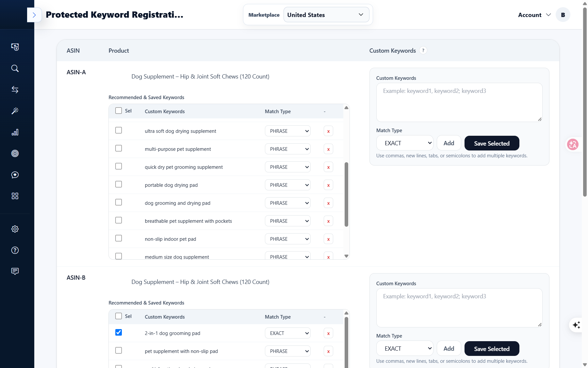The height and width of the screenshot is (368, 588).
Task: Click the Custom Keywords help question mark
Action: [x=423, y=50]
